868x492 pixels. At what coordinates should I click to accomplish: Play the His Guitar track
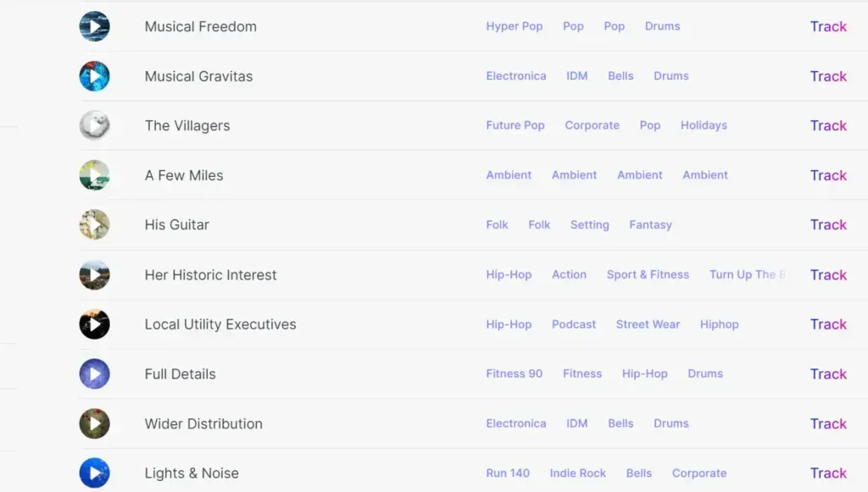pyautogui.click(x=95, y=224)
